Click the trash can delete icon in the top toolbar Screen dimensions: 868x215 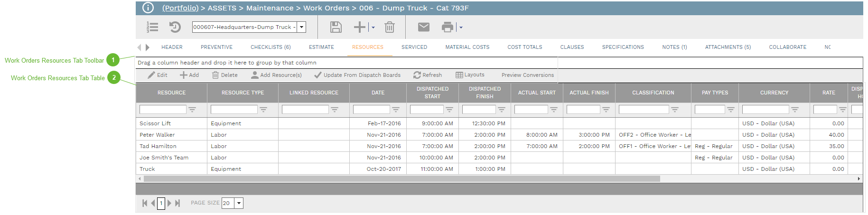coord(390,27)
